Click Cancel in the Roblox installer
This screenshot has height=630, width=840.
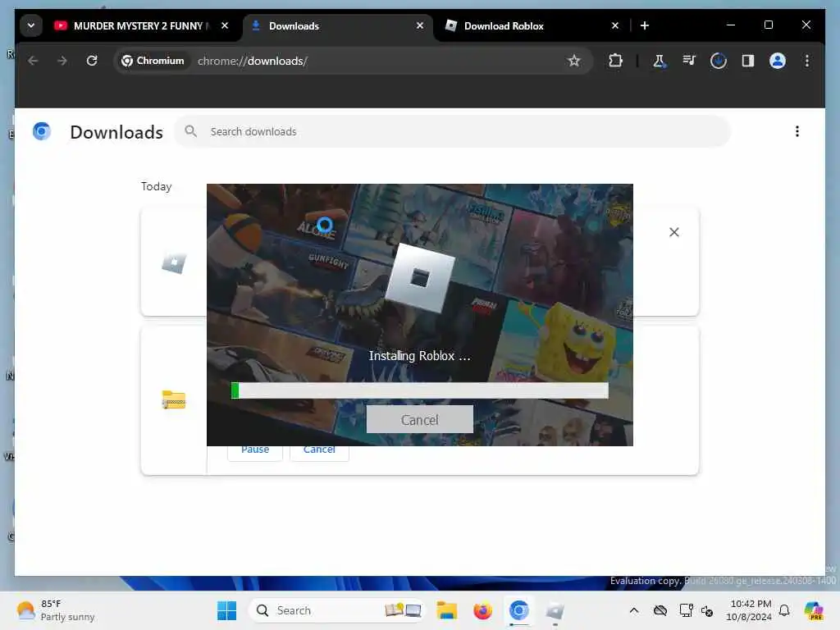click(419, 419)
